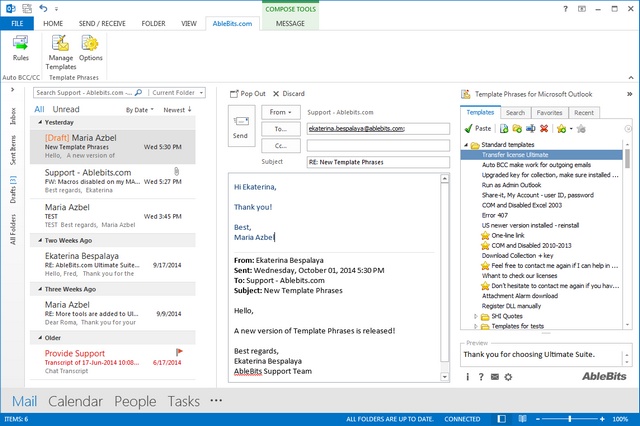Switch to the HOME ribbon tab
This screenshot has width=640, height=426.
(53, 23)
